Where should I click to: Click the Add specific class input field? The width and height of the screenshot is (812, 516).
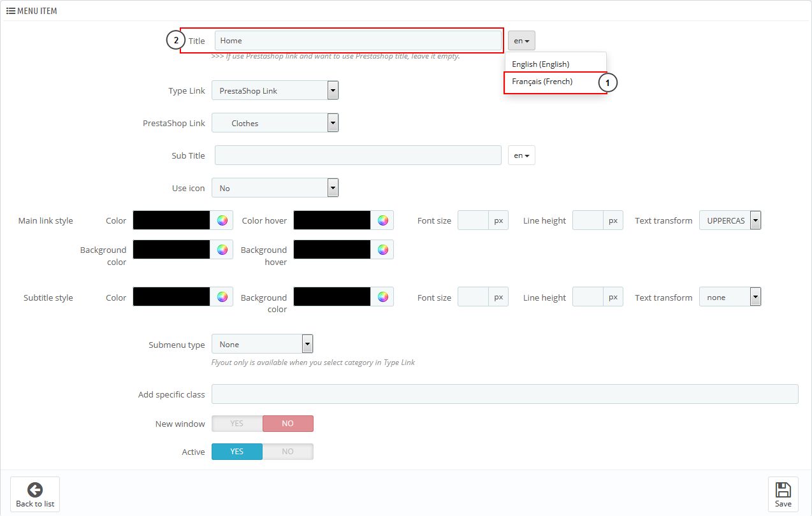pos(504,394)
